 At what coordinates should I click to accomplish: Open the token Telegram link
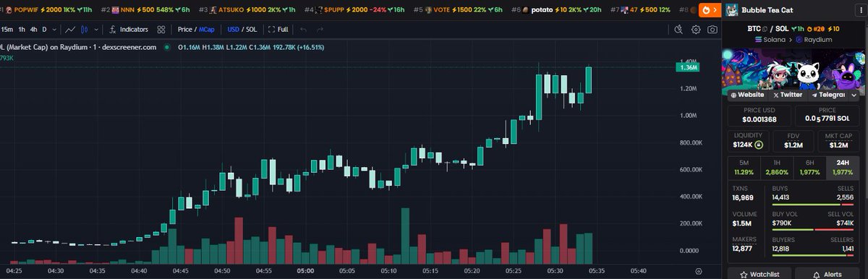[x=827, y=95]
